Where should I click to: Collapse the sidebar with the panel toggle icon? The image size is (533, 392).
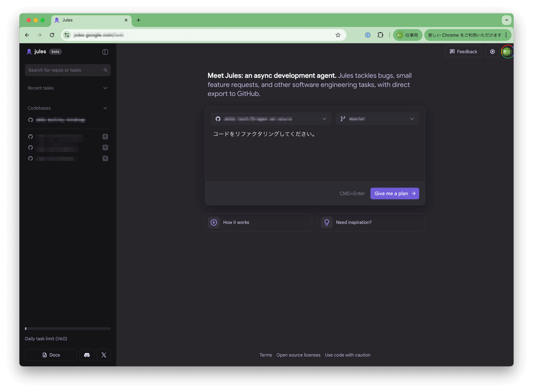point(105,52)
